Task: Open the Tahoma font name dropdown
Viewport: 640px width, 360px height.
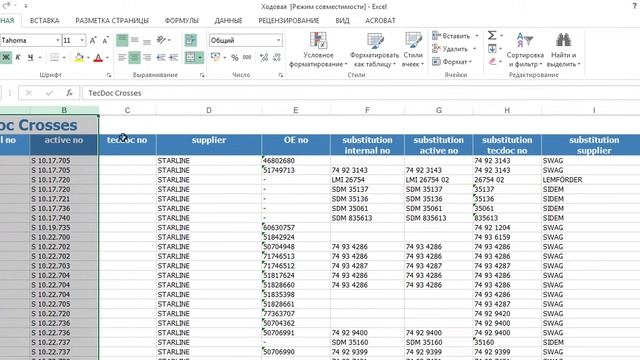Action: coord(58,40)
